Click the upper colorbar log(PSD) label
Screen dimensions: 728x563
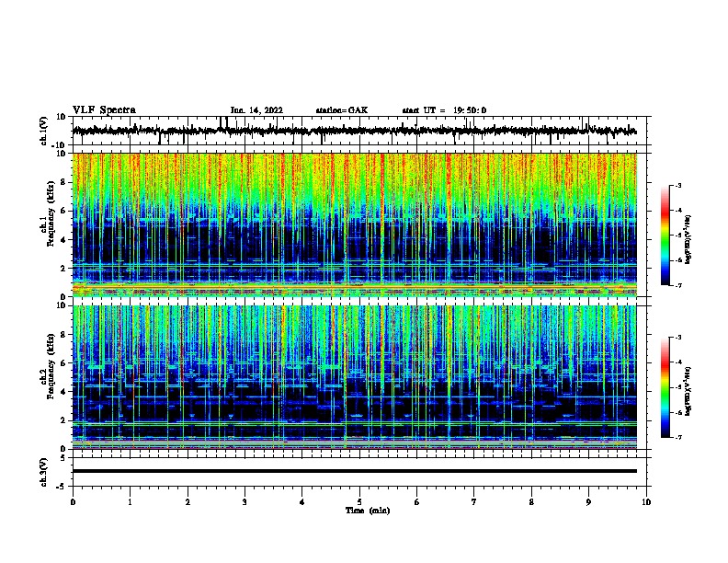click(x=688, y=239)
